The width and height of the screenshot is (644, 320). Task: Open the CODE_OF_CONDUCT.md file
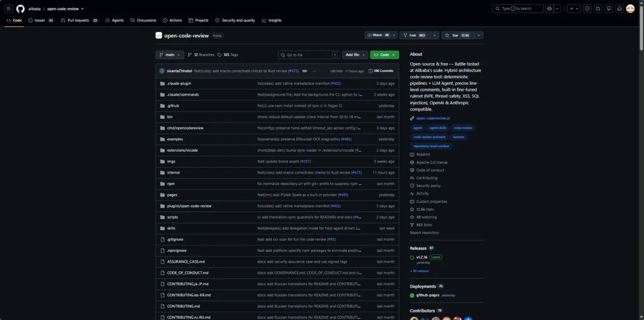pos(188,273)
